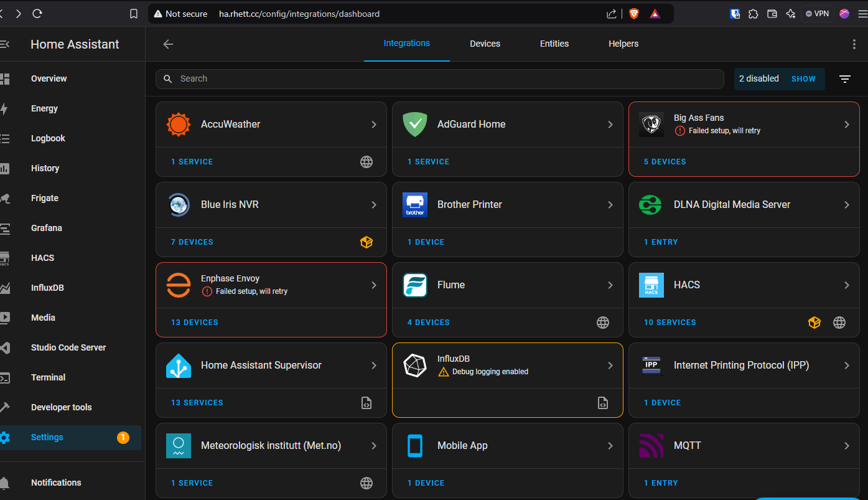
Task: Click the Big Ass Fans logo icon
Action: tap(651, 125)
